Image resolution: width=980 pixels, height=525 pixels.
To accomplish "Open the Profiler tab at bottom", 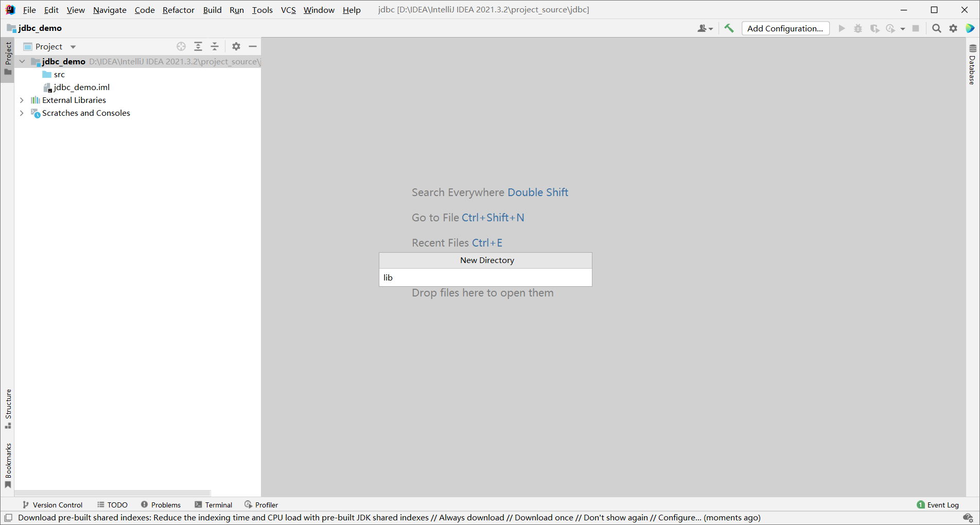I will click(x=261, y=505).
